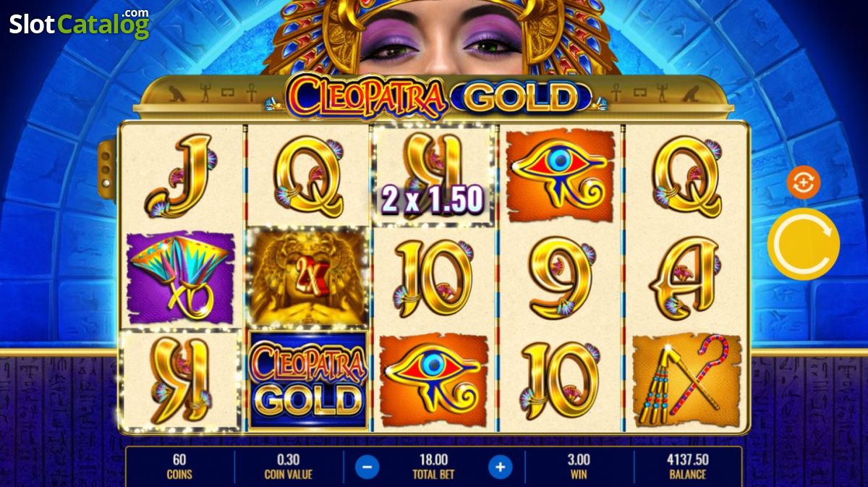Click the Eye of Horus in bottom row

434,381
